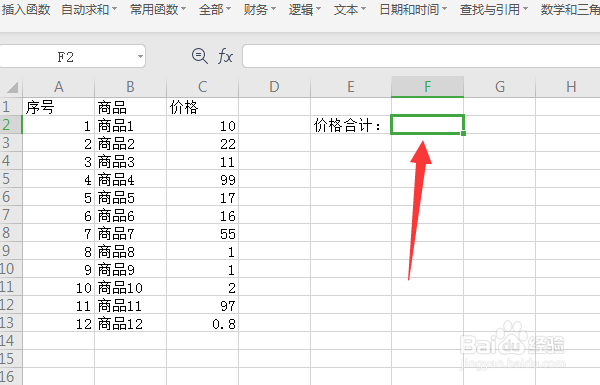Click the price cell with 97

click(202, 305)
